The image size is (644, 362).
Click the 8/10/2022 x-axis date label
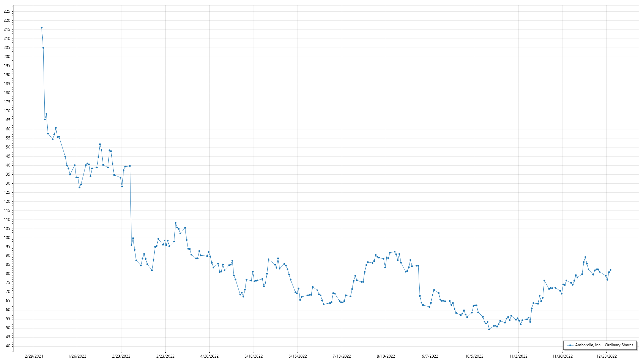tap(386, 356)
